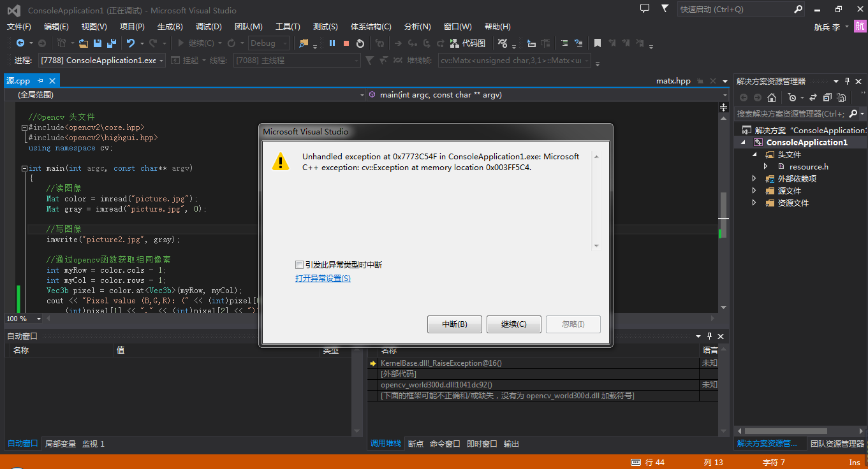868x469 pixels.
Task: Collapse the 头文件 folder node
Action: [x=754, y=155]
